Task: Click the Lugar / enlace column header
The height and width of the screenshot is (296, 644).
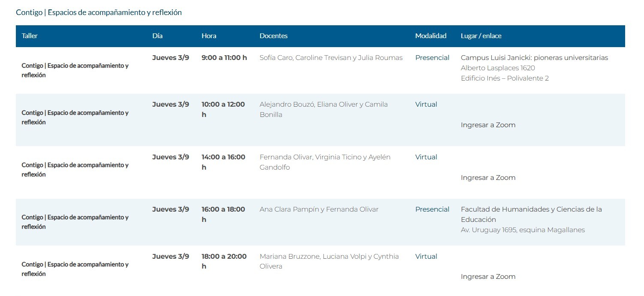Action: [x=481, y=36]
